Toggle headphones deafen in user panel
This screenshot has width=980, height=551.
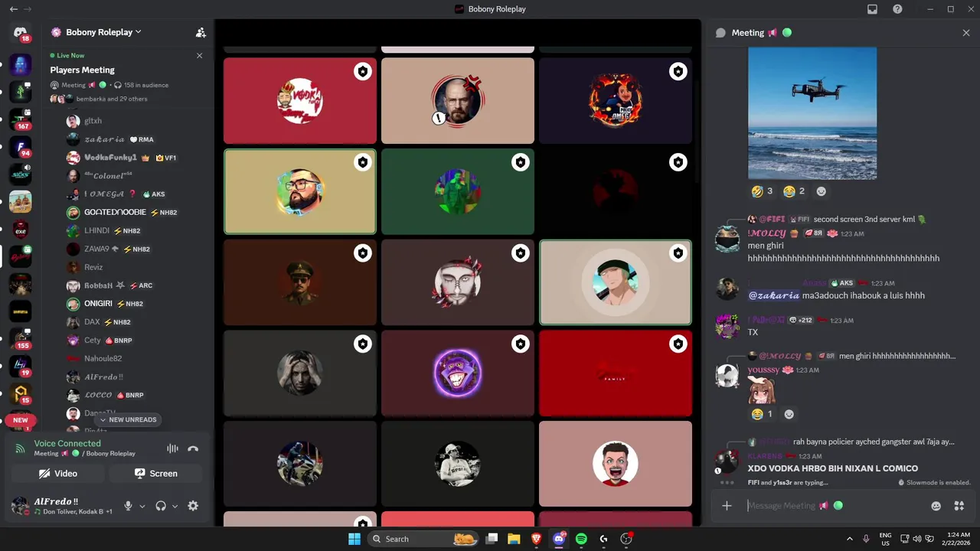coord(161,506)
